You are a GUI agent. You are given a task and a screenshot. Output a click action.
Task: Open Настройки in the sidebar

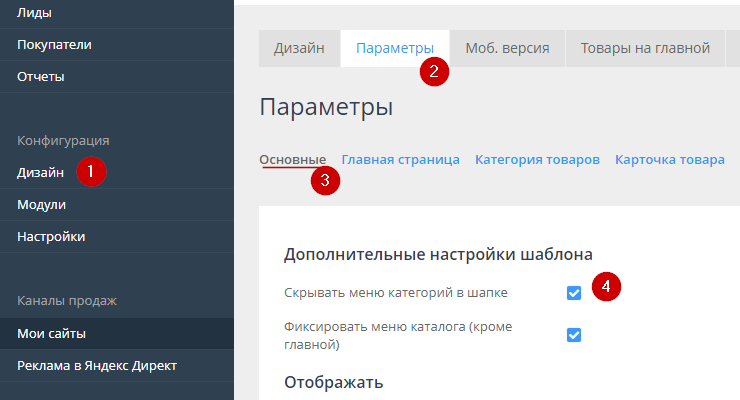[x=51, y=236]
